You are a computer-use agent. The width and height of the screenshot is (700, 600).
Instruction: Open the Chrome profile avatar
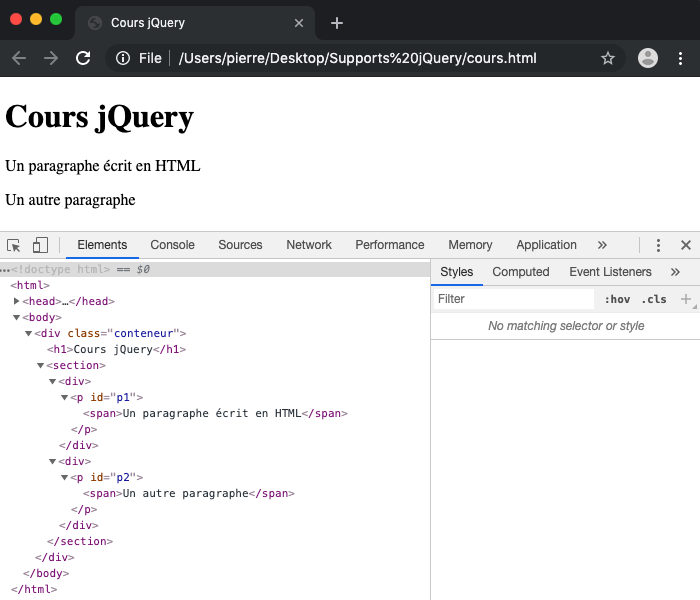pos(648,58)
